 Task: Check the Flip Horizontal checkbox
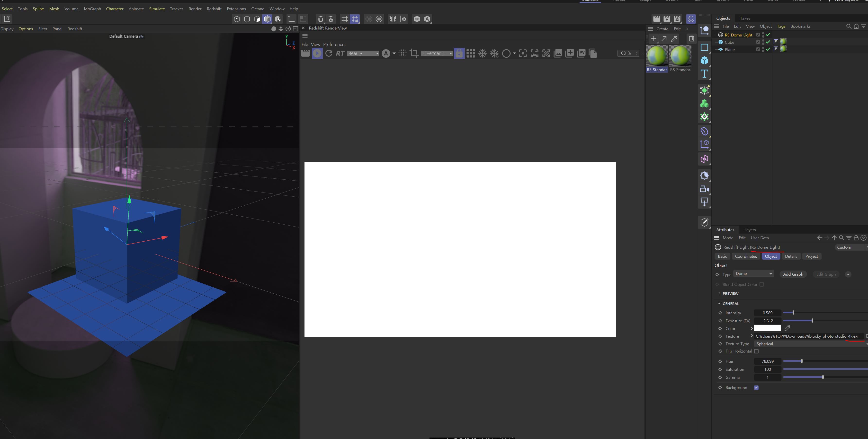coord(756,351)
